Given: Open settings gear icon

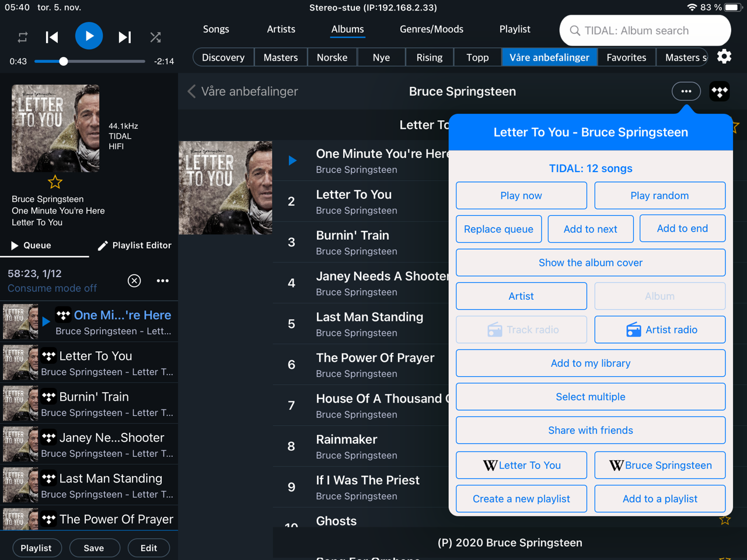Looking at the screenshot, I should point(724,57).
